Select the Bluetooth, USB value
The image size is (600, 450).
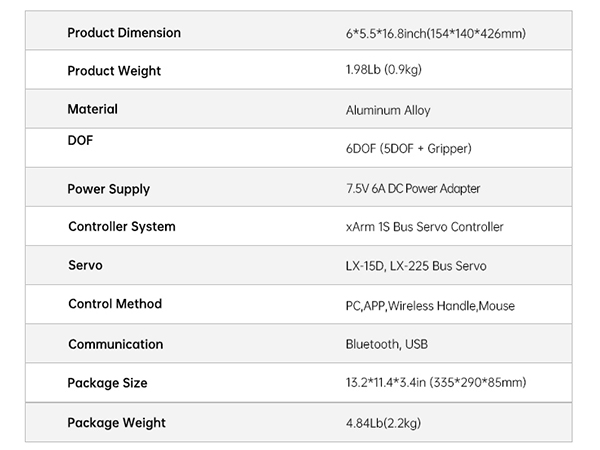point(388,344)
